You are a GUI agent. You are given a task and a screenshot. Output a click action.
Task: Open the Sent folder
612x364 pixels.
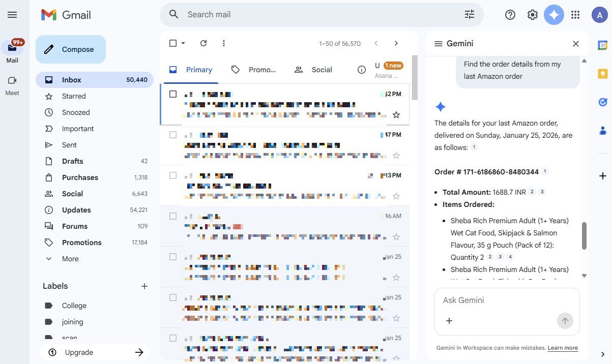95,145
